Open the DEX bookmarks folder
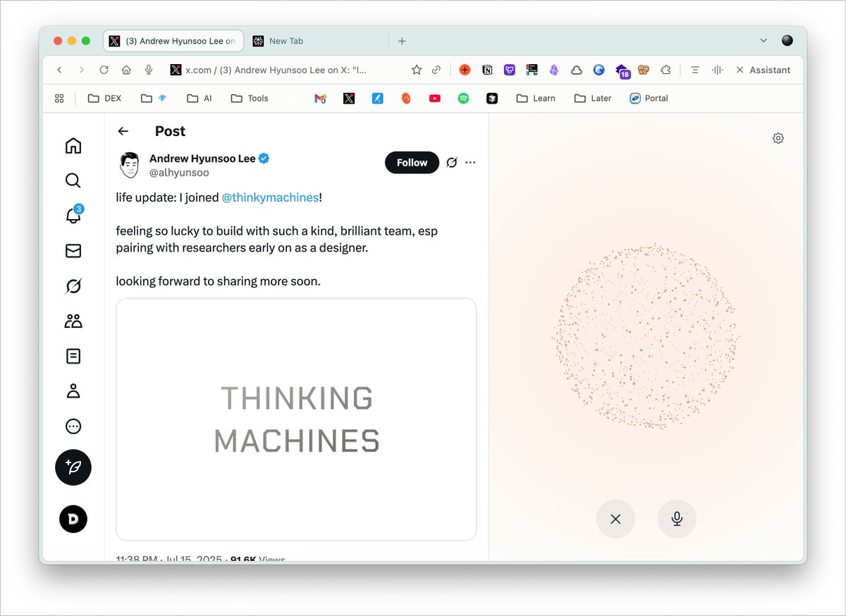 tap(104, 99)
